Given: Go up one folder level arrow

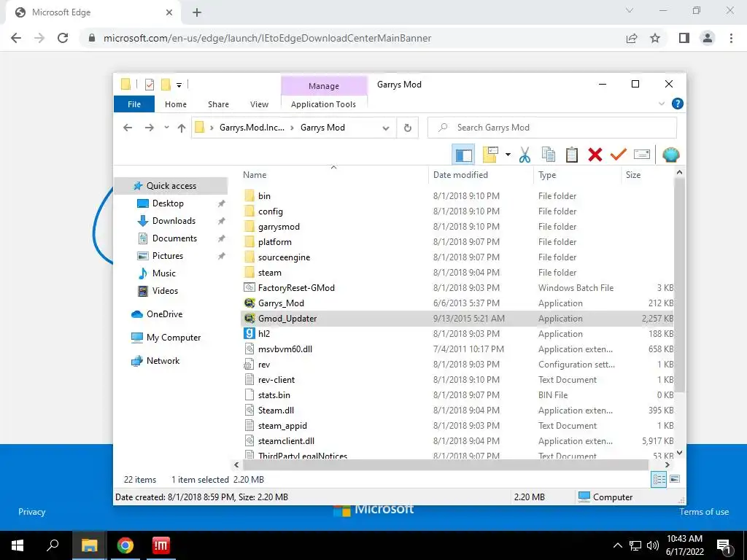Looking at the screenshot, I should pos(182,128).
